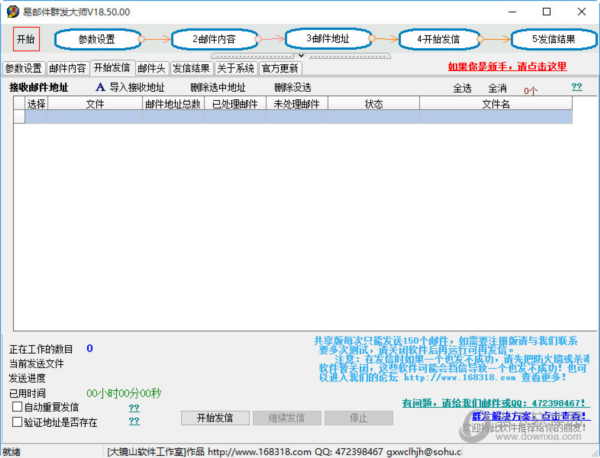Click the 0个 selected count label
Image resolution: width=600 pixels, height=458 pixels.
click(x=530, y=91)
